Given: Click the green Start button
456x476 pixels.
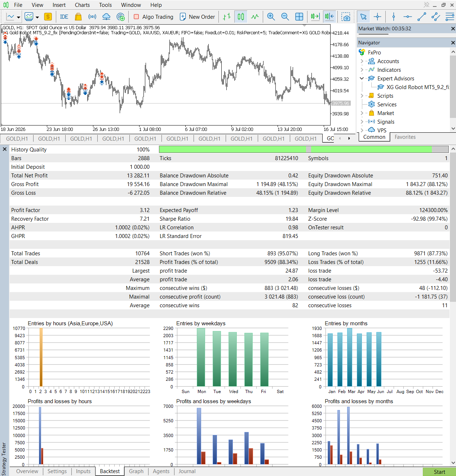Looking at the screenshot, I should [x=439, y=472].
